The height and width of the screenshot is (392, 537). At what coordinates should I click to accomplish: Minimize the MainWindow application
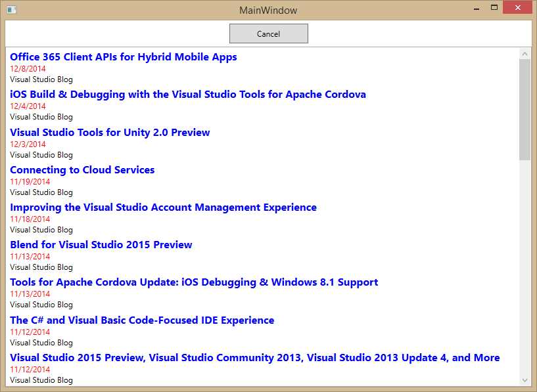(475, 7)
